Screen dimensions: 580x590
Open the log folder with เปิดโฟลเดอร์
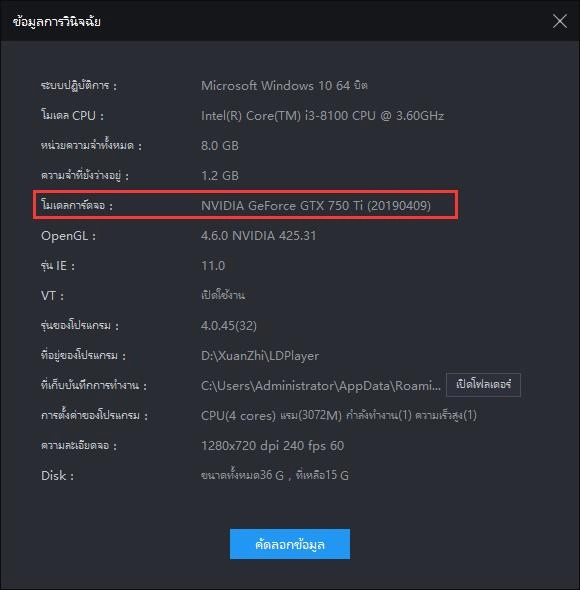point(483,385)
